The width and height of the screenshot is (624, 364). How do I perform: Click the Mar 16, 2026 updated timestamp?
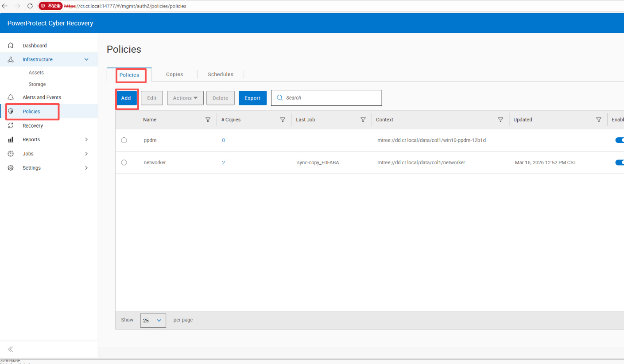pos(546,163)
